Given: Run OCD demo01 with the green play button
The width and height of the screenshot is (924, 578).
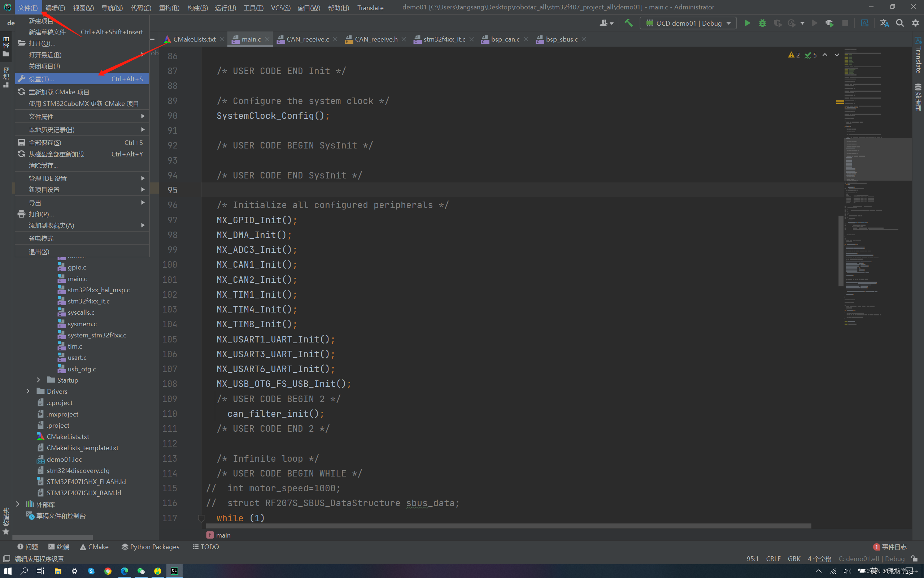Looking at the screenshot, I should (747, 23).
